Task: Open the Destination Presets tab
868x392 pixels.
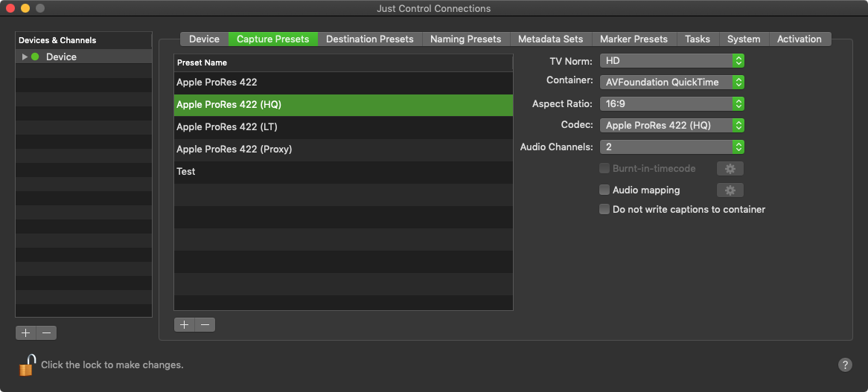Action: [x=370, y=39]
